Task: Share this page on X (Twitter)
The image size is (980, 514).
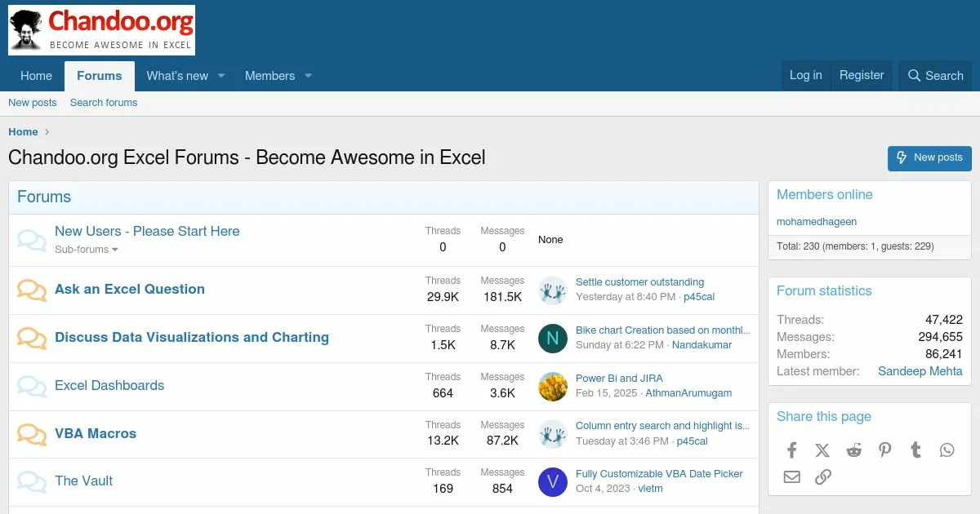Action: [822, 450]
